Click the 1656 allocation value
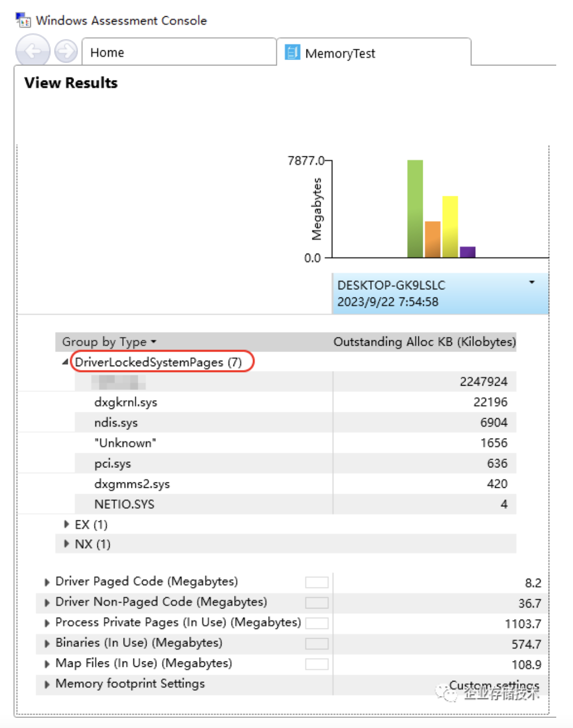Viewport: 573px width, 728px height. coord(494,443)
